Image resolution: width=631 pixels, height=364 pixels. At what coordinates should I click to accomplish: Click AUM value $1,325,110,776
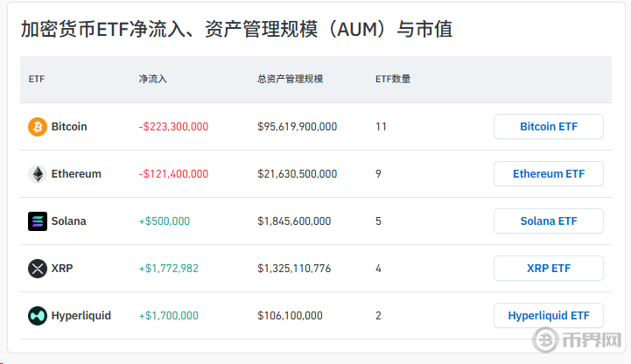[294, 269]
